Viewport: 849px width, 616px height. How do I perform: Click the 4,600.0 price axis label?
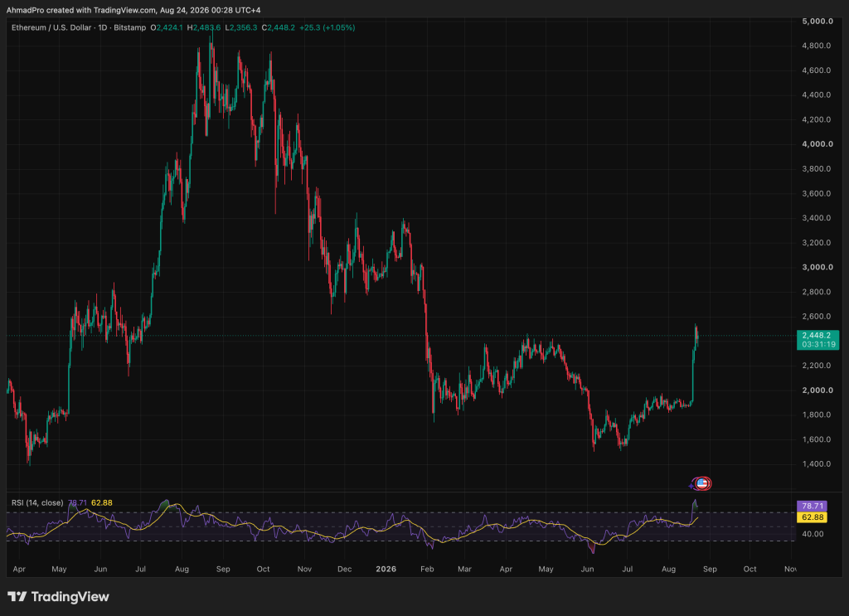coord(817,70)
